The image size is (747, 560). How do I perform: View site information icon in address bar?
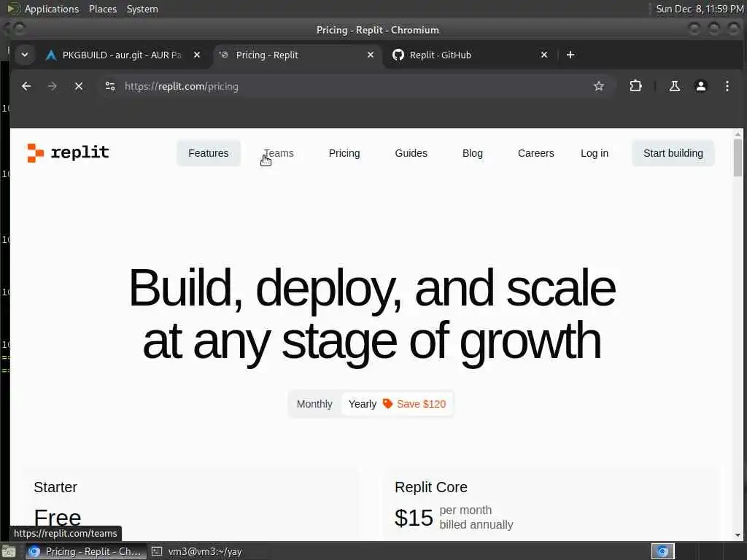point(110,86)
